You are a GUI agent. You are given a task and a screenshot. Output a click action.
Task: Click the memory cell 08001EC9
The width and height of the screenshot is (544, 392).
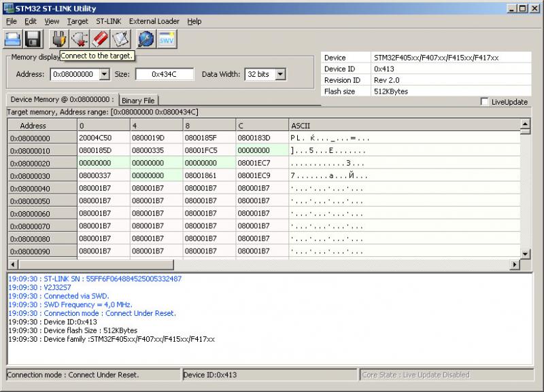pyautogui.click(x=262, y=175)
